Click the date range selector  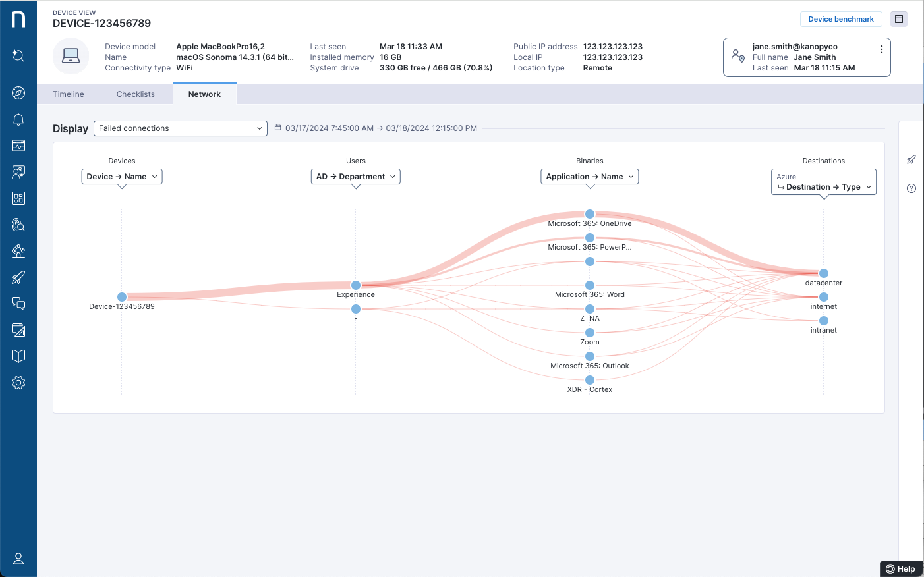pyautogui.click(x=380, y=128)
